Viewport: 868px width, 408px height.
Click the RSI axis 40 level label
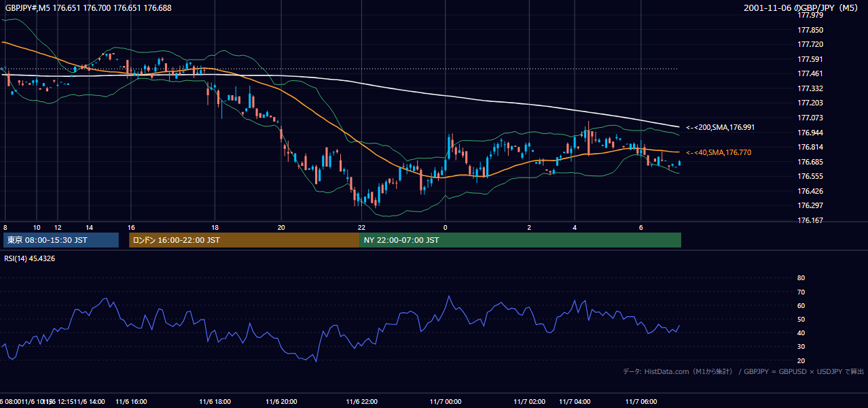801,333
